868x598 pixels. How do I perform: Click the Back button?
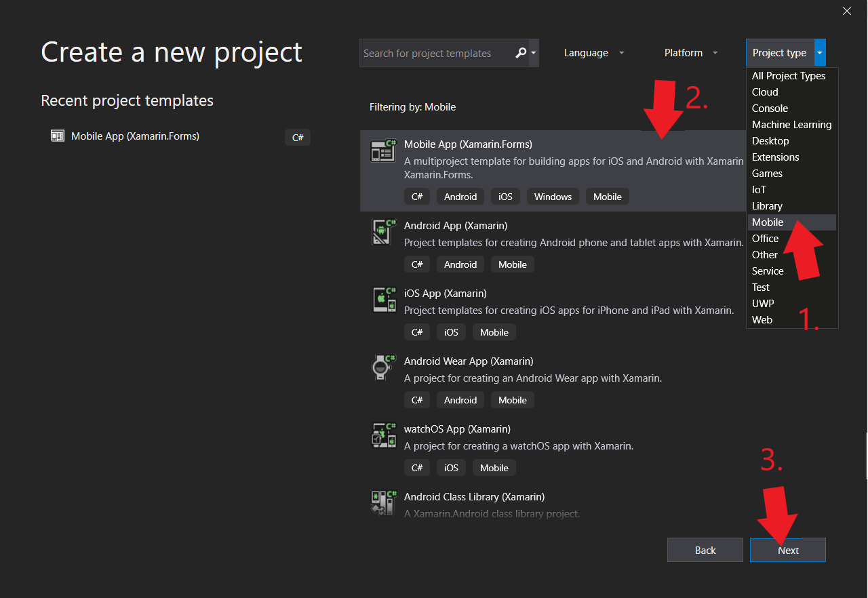(x=705, y=551)
